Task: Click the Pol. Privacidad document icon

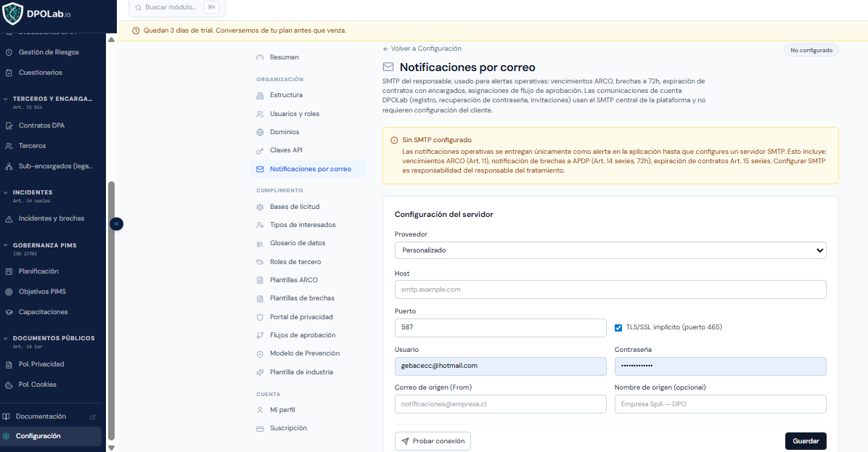Action: tap(9, 365)
